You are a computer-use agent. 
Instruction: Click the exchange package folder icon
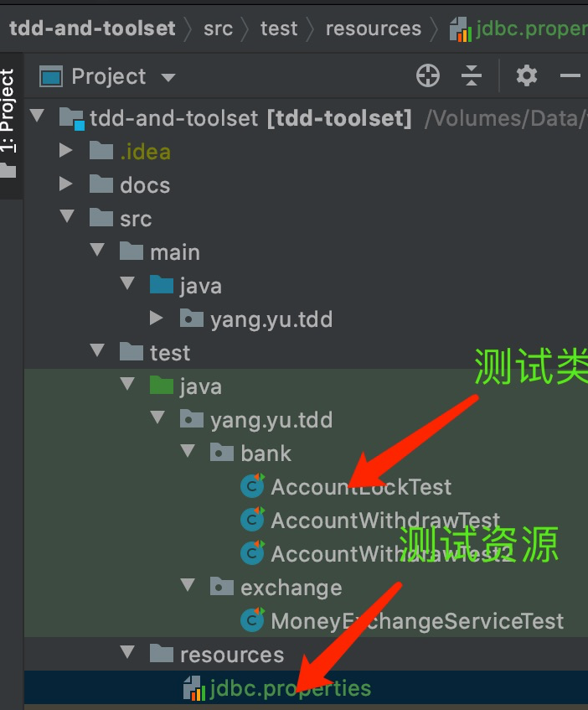[x=222, y=587]
